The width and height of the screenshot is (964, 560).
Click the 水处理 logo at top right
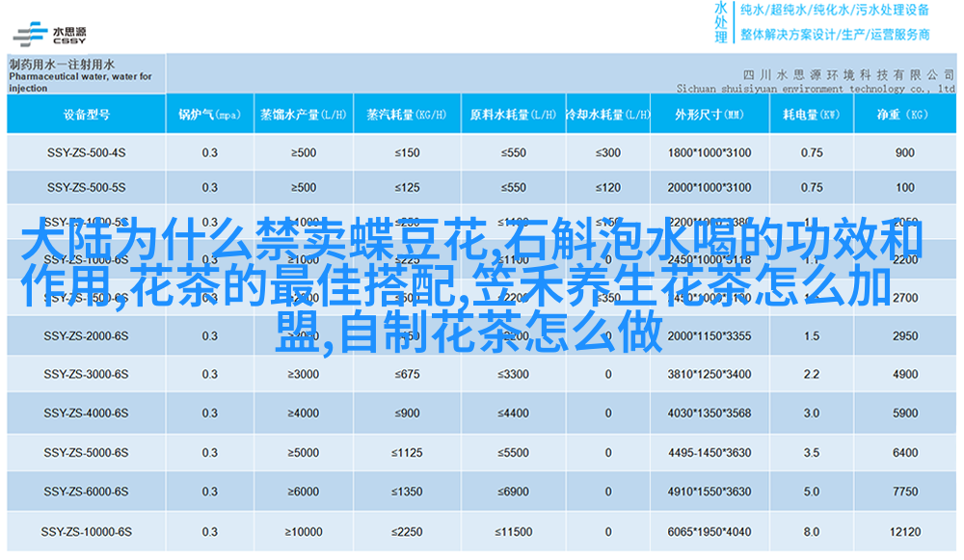point(720,22)
